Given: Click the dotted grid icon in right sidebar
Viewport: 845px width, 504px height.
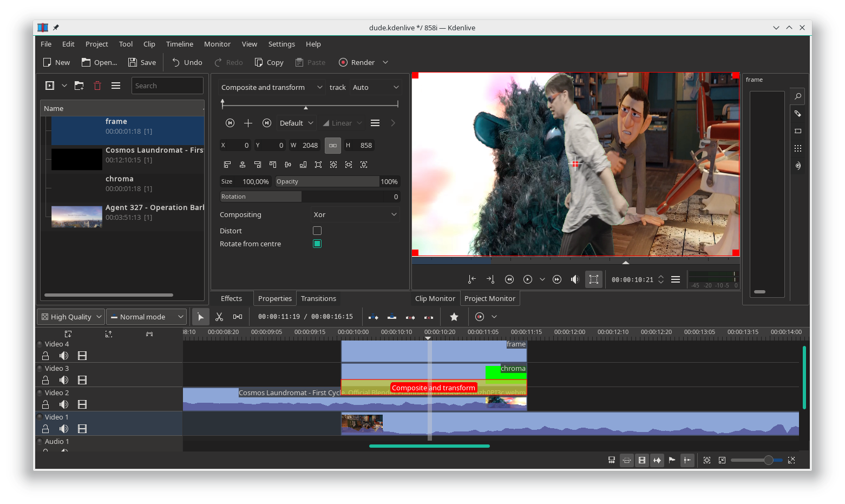Looking at the screenshot, I should click(x=798, y=148).
